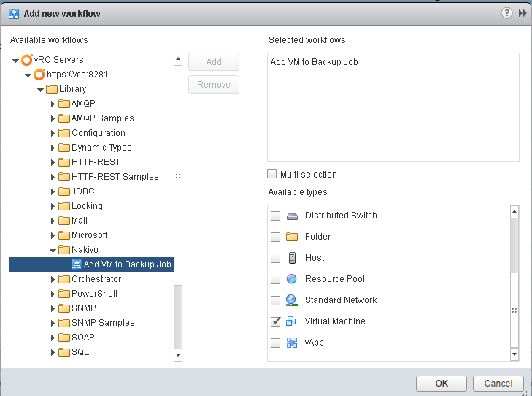Collapse the Nakivo folder arrow
This screenshot has width=532, height=396.
click(x=53, y=251)
